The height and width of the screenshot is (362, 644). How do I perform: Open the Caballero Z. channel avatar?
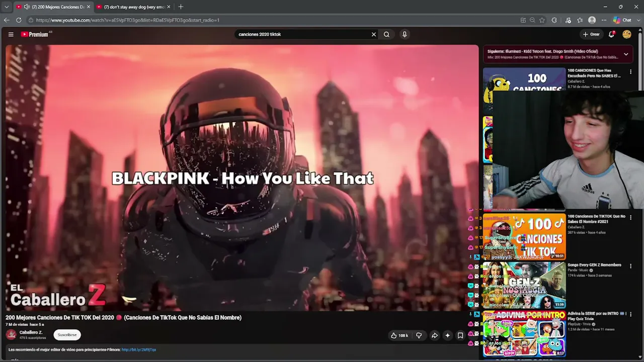coord(11,335)
